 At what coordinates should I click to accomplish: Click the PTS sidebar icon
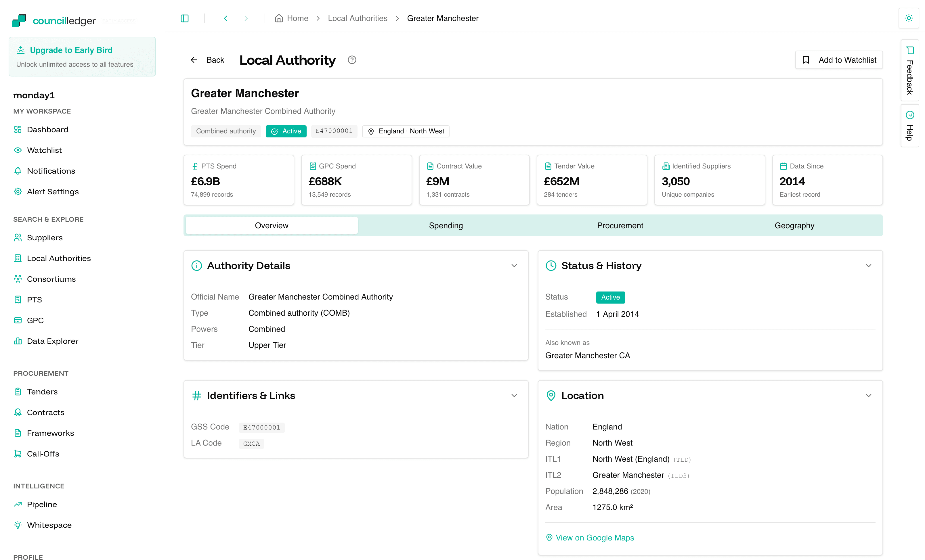pyautogui.click(x=18, y=300)
